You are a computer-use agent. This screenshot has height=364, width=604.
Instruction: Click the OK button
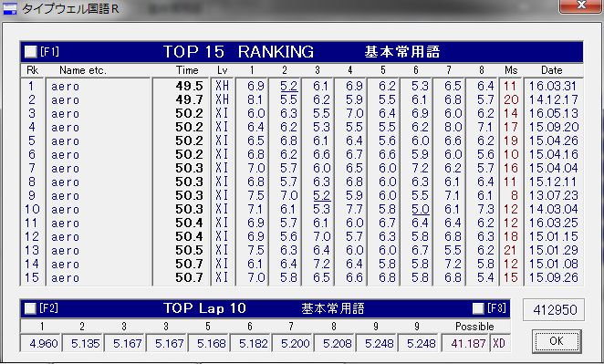coord(557,341)
